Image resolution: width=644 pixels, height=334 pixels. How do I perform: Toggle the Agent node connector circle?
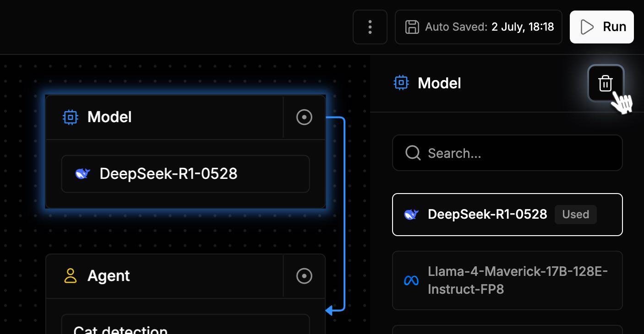305,276
